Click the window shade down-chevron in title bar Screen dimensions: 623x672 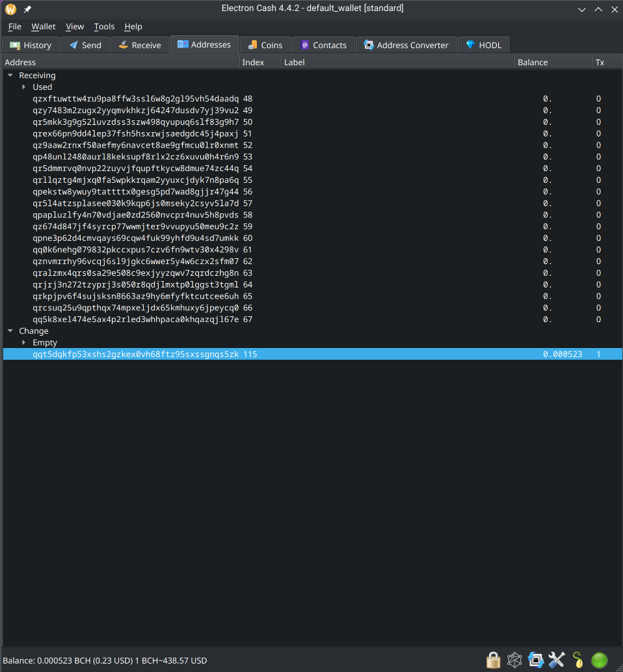[581, 9]
